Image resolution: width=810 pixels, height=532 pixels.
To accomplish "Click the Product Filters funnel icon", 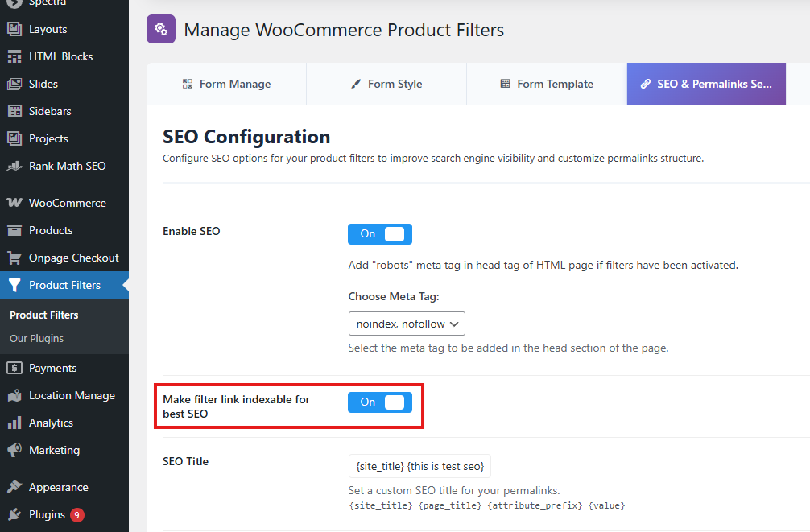I will point(14,285).
